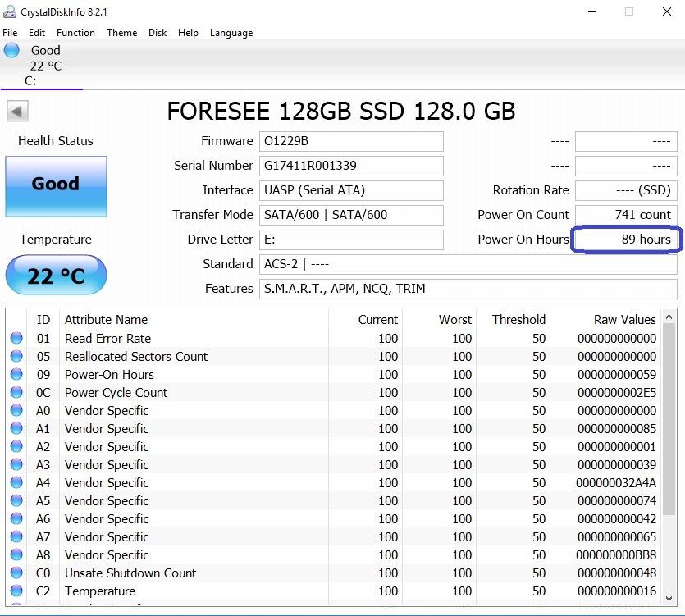Click status orb for Unsafe Shutdown Count
Screen dimensions: 685x616
pyautogui.click(x=16, y=573)
